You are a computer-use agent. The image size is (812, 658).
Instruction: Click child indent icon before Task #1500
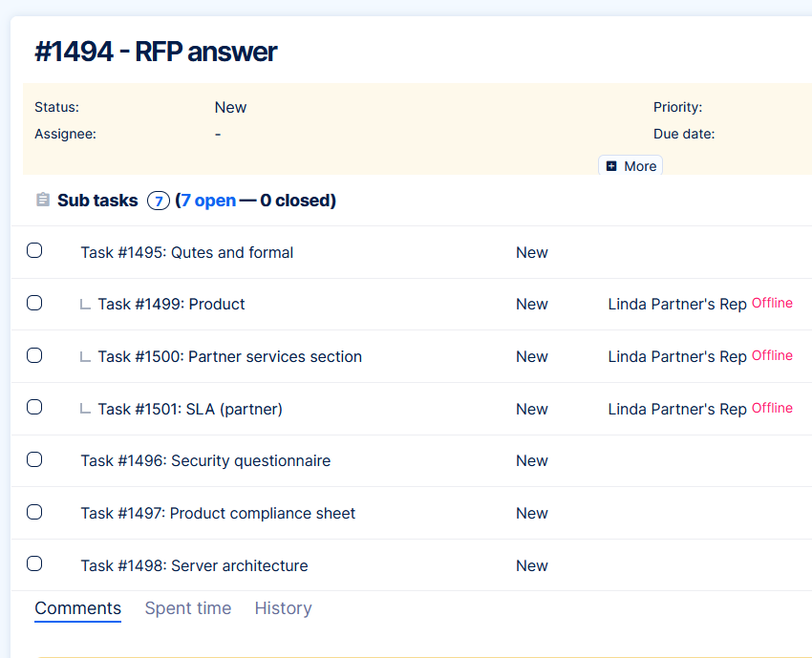[x=86, y=357]
